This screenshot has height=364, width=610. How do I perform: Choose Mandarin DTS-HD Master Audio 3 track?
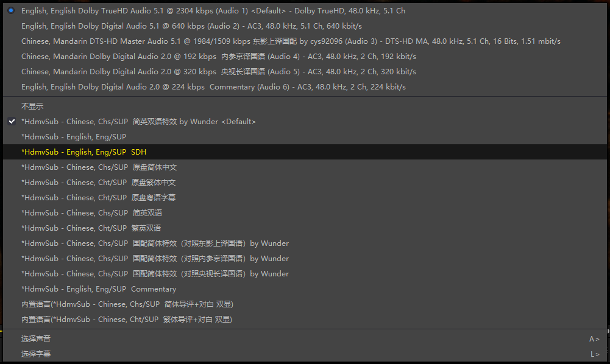(x=290, y=41)
